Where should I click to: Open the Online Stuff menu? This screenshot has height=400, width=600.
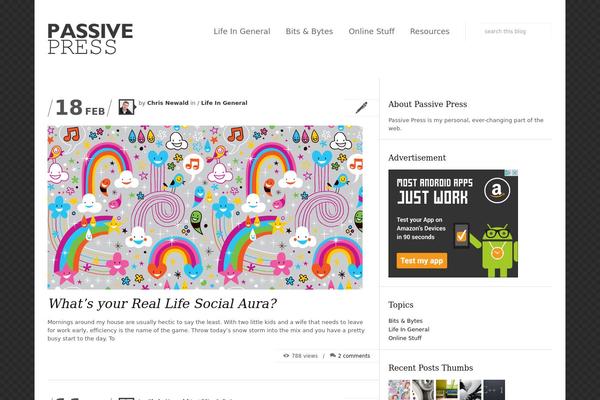coord(372,31)
